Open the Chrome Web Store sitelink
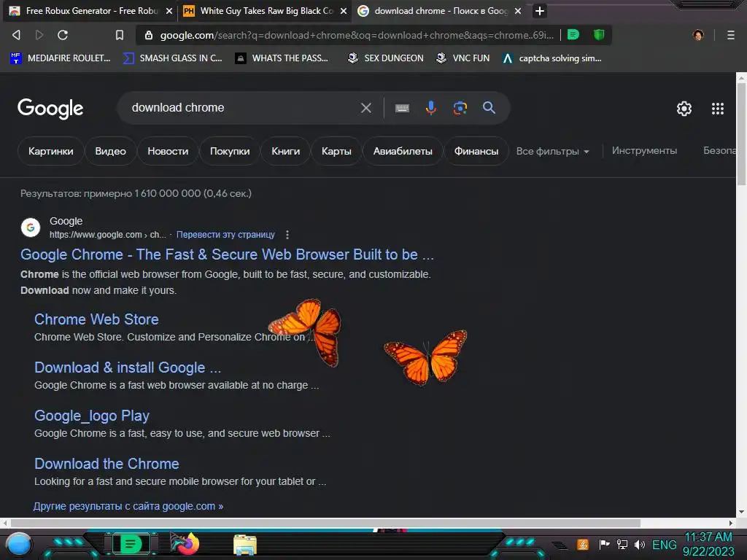Viewport: 747px width, 560px height. pos(96,319)
